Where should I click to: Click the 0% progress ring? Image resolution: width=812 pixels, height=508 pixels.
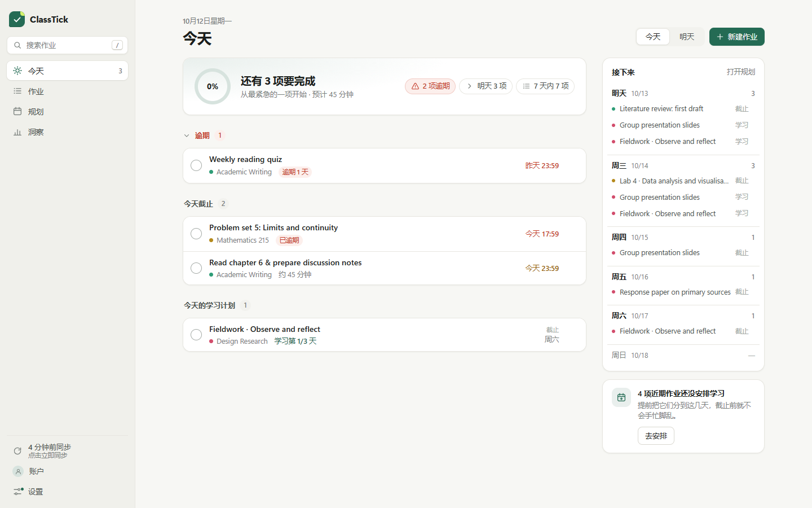(x=213, y=86)
